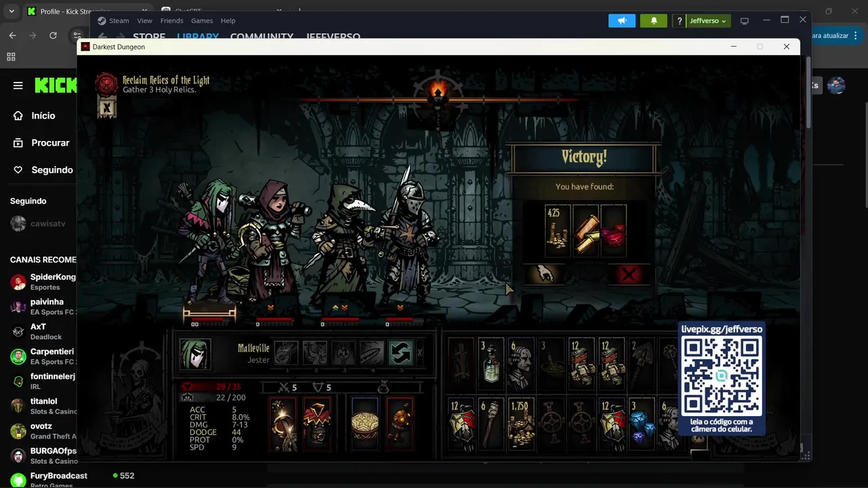This screenshot has width=868, height=488.
Task: Go to Início in Kick sidebar
Action: coord(34,116)
